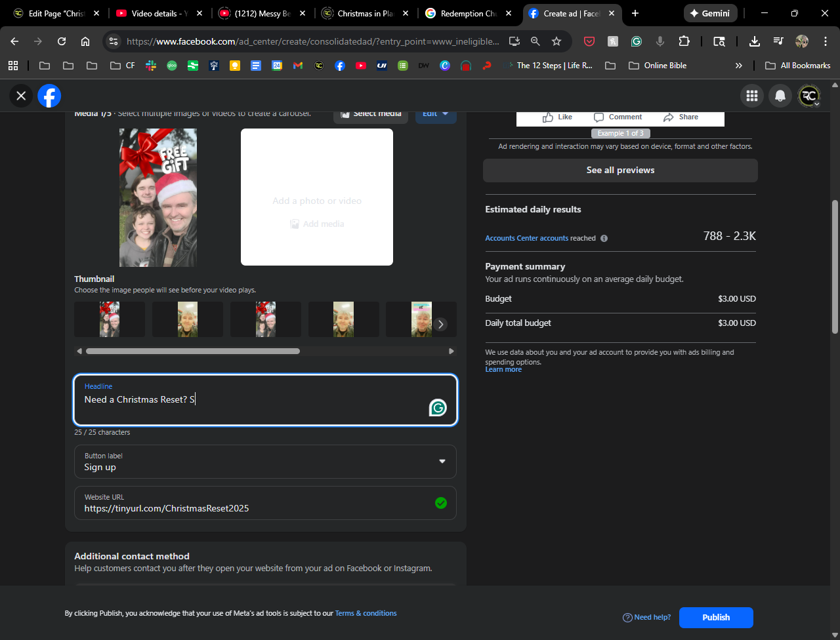This screenshot has width=840, height=640.
Task: Close the ad creation panel with X
Action: 21,96
